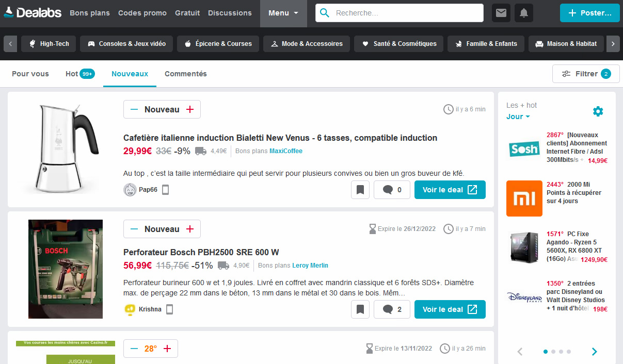Open Codes promo section
623x364 pixels.
click(x=142, y=13)
